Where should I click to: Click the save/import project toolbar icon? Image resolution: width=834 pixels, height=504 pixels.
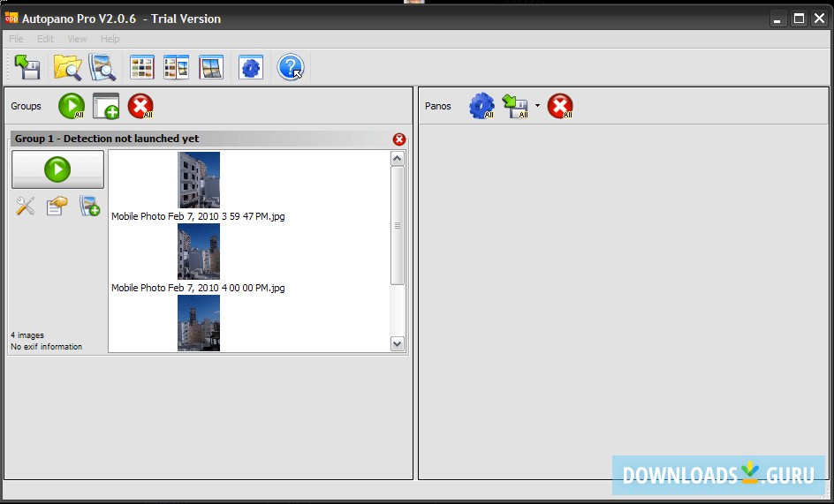point(27,67)
